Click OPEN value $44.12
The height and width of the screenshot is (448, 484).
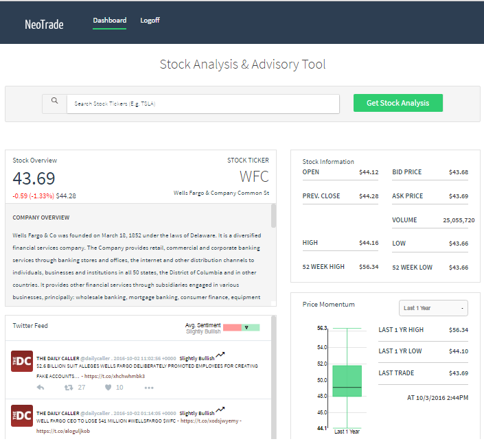[369, 172]
